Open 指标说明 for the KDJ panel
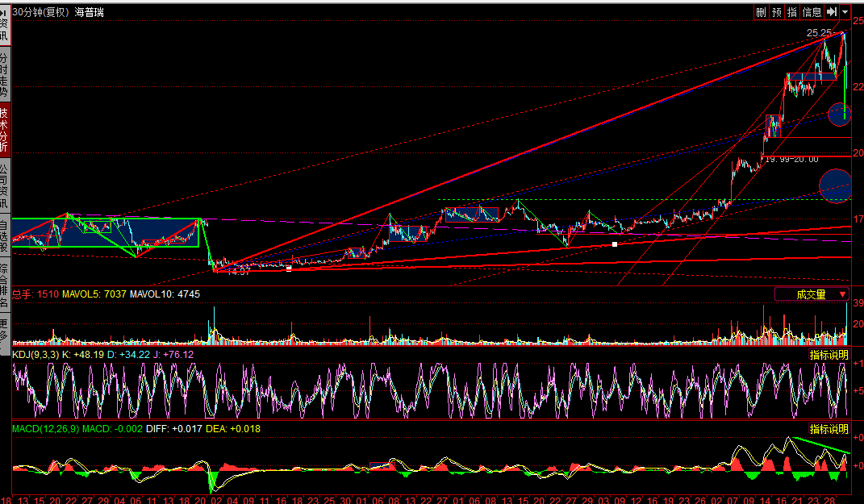The image size is (864, 504). (x=829, y=354)
